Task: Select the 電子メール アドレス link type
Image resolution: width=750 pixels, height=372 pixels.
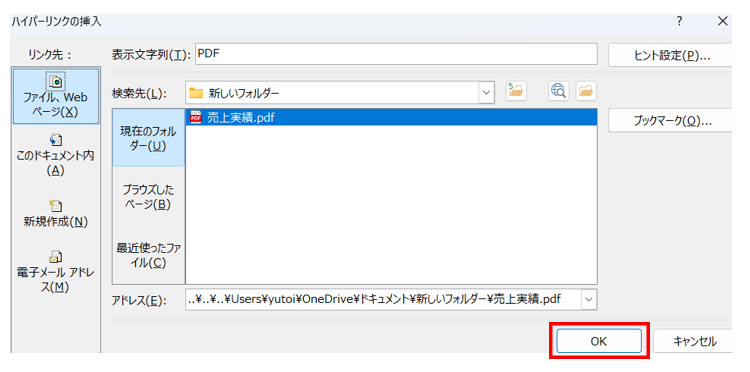Action: (x=56, y=271)
